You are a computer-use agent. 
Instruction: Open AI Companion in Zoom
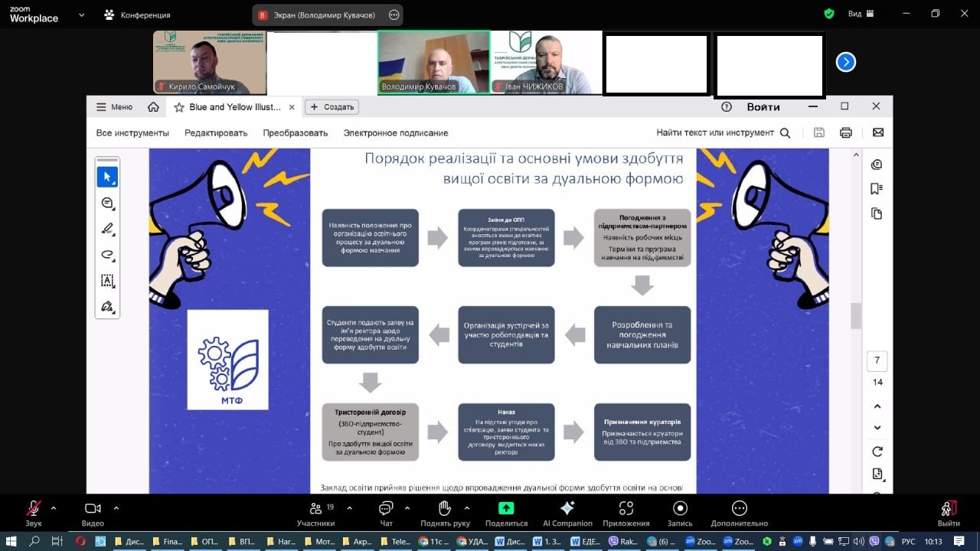pos(567,514)
